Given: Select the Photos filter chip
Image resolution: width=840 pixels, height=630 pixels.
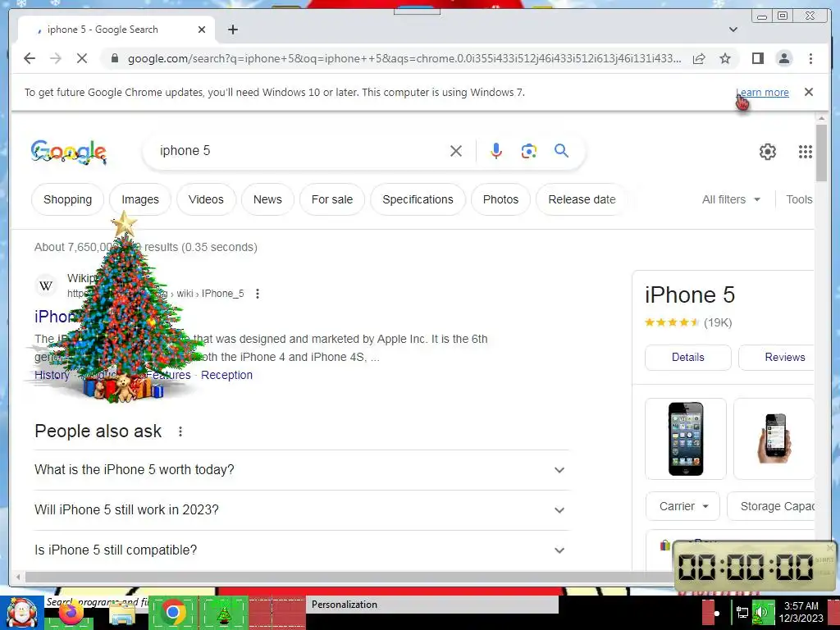Looking at the screenshot, I should (500, 199).
